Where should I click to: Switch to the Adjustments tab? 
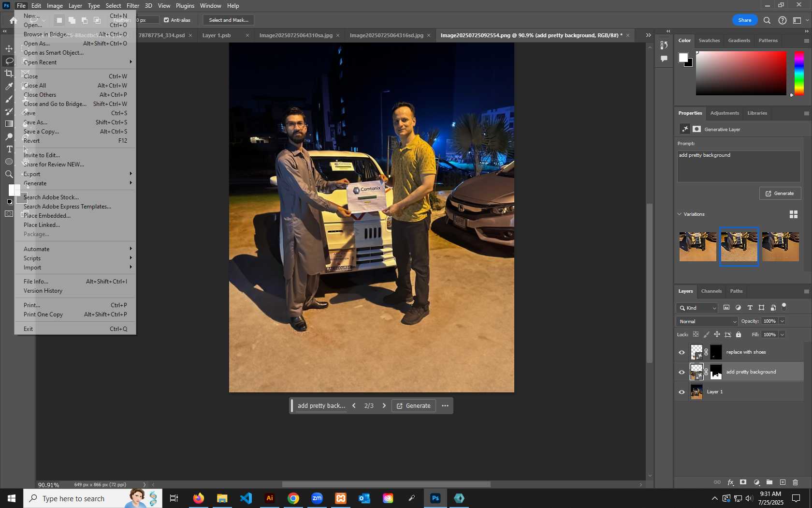[x=725, y=113]
